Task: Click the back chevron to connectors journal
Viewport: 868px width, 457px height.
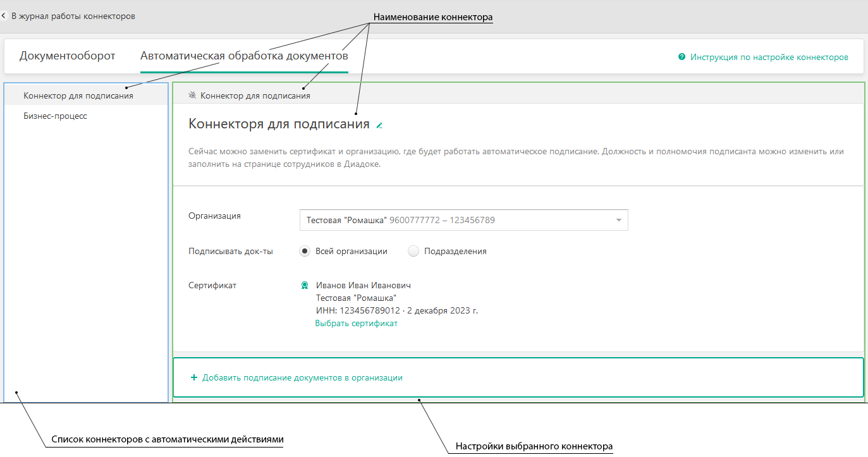Action: click(x=4, y=16)
